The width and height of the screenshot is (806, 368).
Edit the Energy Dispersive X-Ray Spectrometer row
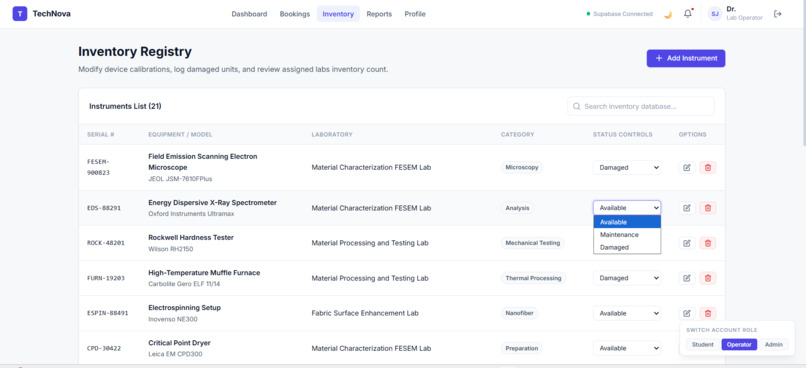pos(687,208)
